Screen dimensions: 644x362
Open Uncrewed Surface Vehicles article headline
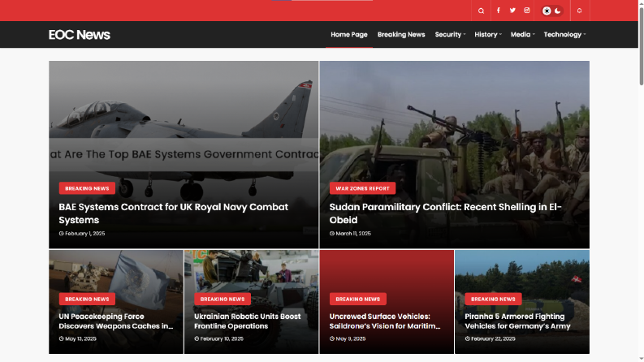385,321
